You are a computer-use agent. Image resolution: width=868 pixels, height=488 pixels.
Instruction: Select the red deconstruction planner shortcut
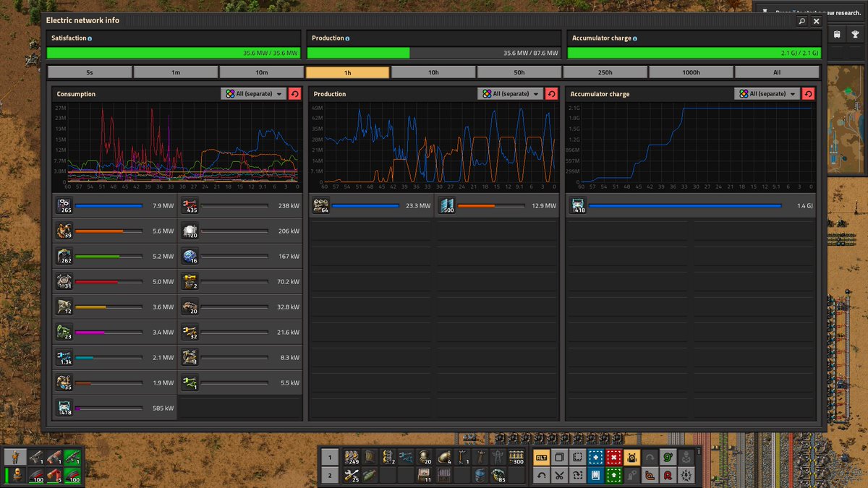coord(613,457)
